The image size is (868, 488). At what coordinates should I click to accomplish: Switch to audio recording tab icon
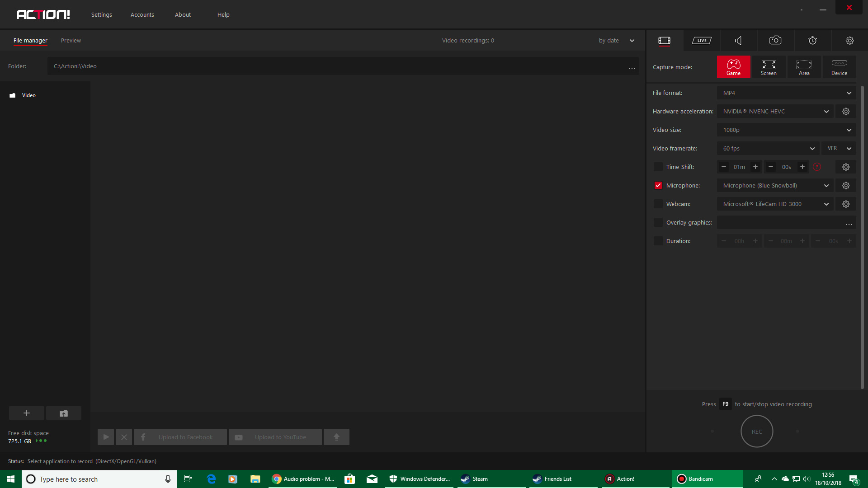[x=738, y=41]
